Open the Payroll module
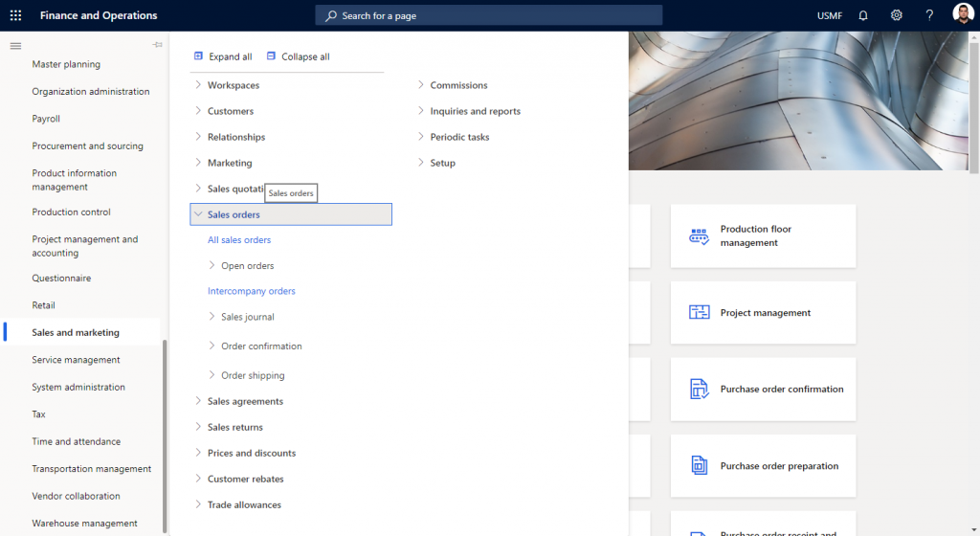The width and height of the screenshot is (980, 536). [46, 119]
